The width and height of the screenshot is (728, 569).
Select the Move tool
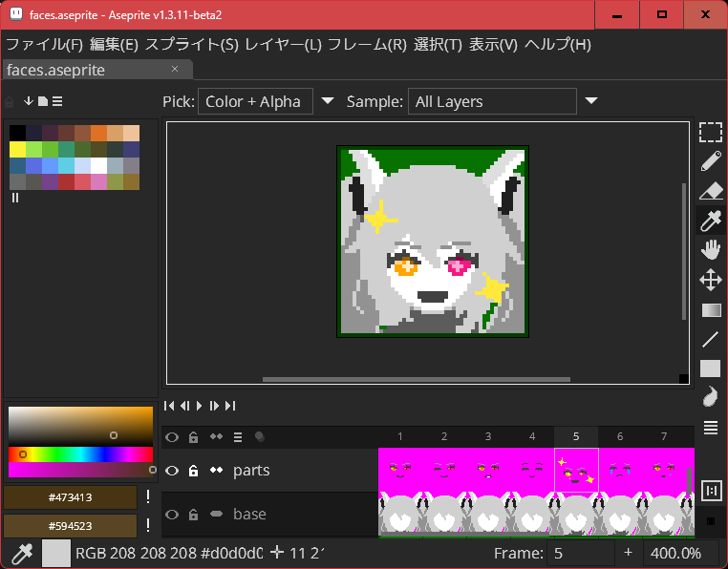[x=710, y=280]
